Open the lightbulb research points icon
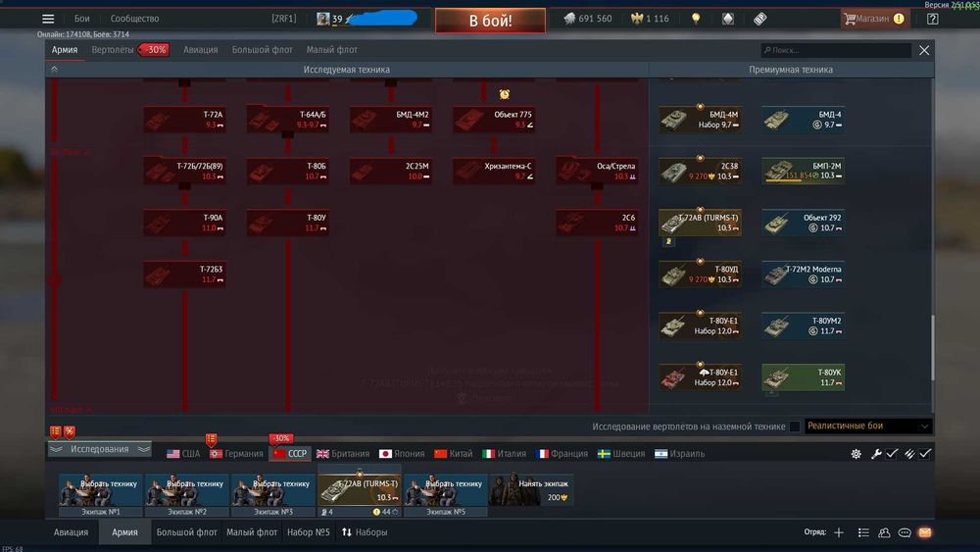The image size is (980, 552). point(696,19)
